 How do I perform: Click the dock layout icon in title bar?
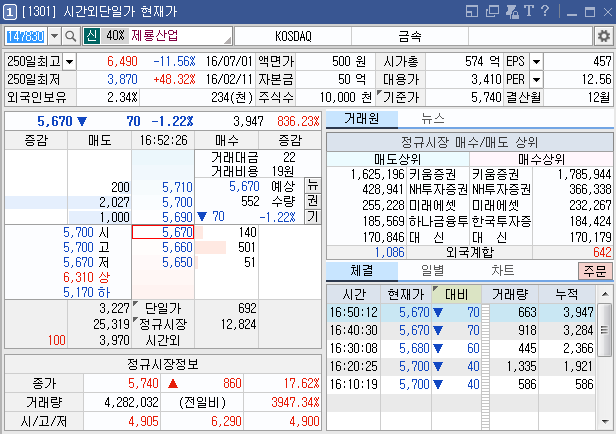(x=472, y=11)
